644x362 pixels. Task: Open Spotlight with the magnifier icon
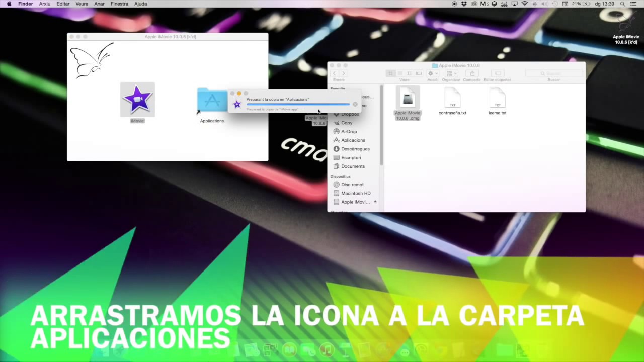(x=622, y=4)
